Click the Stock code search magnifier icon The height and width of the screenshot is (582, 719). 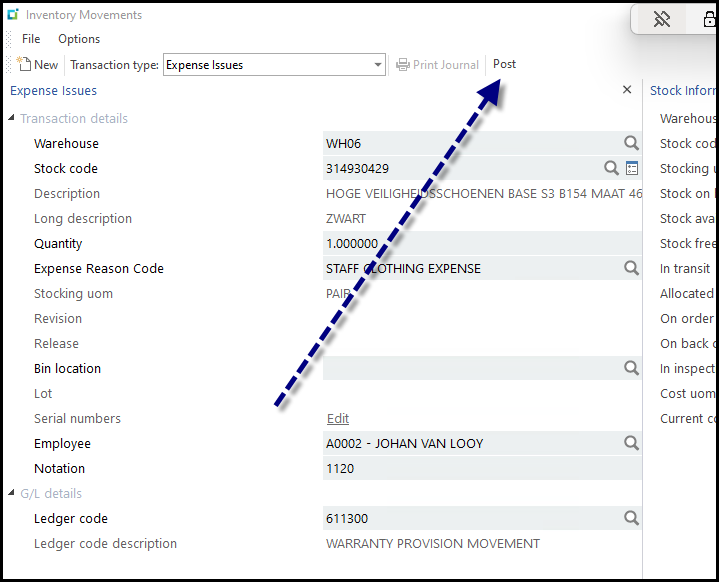pos(611,168)
